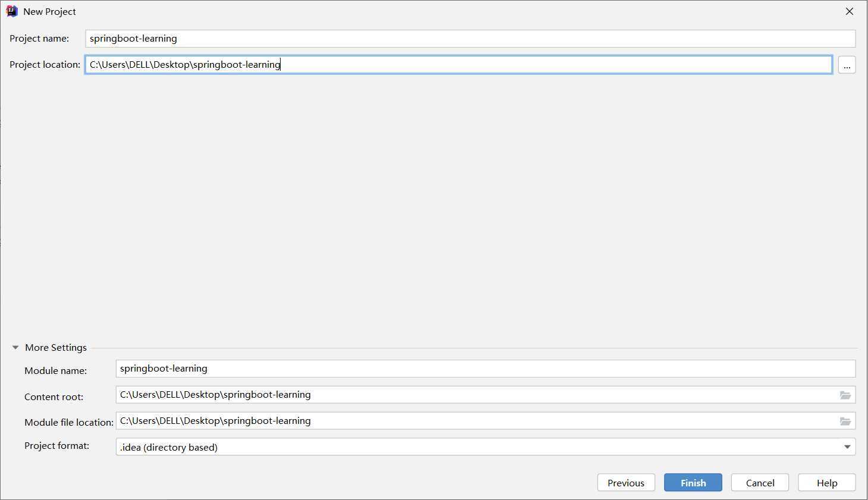
Task: Click the Project name field
Action: [x=470, y=39]
